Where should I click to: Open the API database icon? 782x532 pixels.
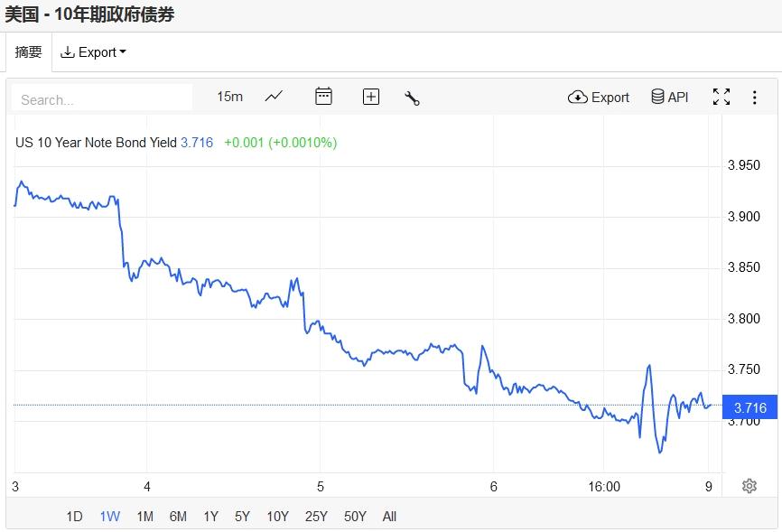(669, 97)
